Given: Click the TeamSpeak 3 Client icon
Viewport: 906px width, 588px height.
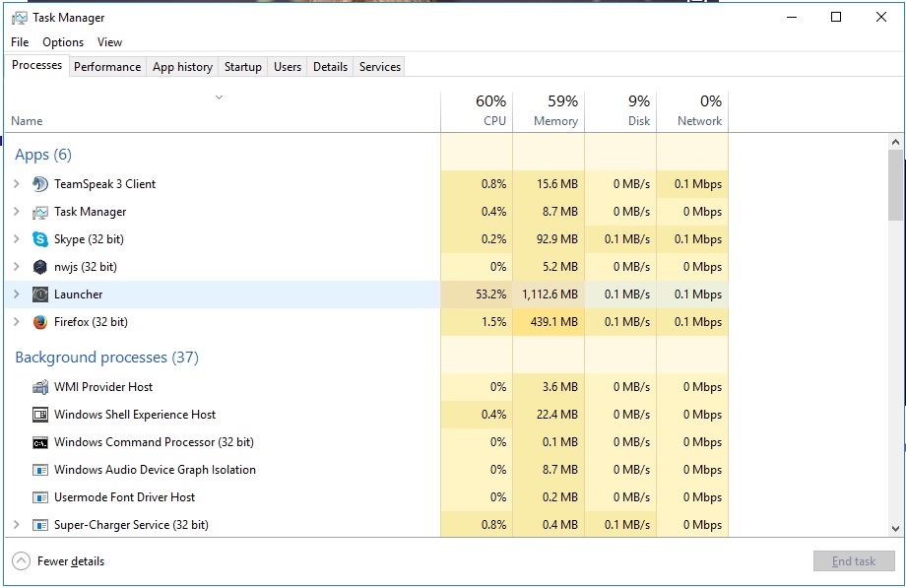Looking at the screenshot, I should click(40, 184).
